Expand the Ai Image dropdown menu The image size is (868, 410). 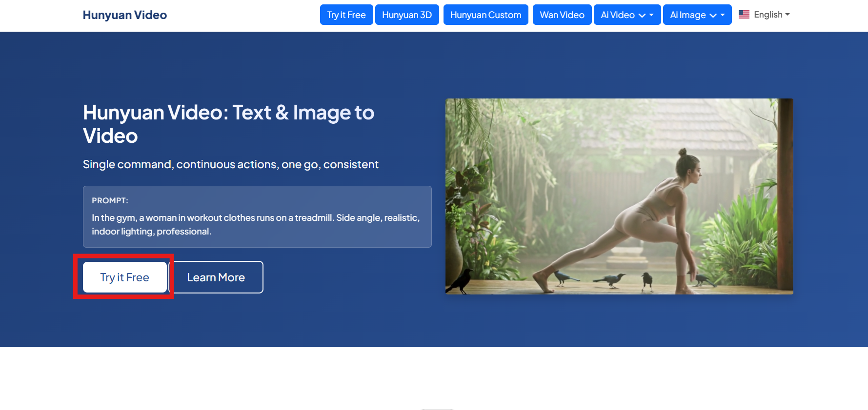697,15
